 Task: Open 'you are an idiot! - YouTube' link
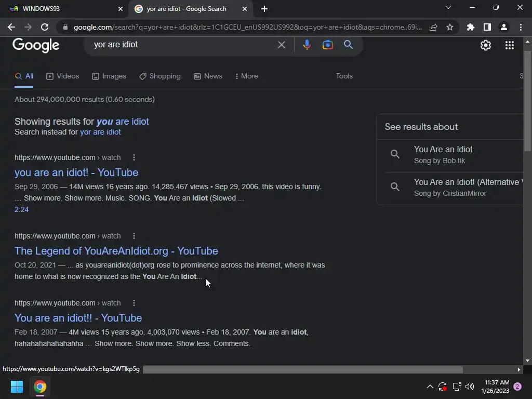76,172
